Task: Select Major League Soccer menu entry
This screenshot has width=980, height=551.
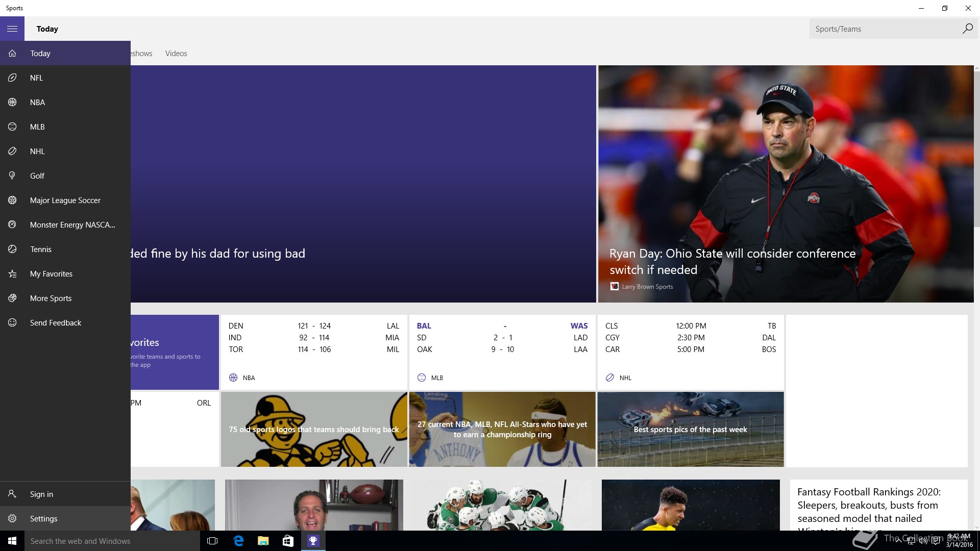Action: 65,200
